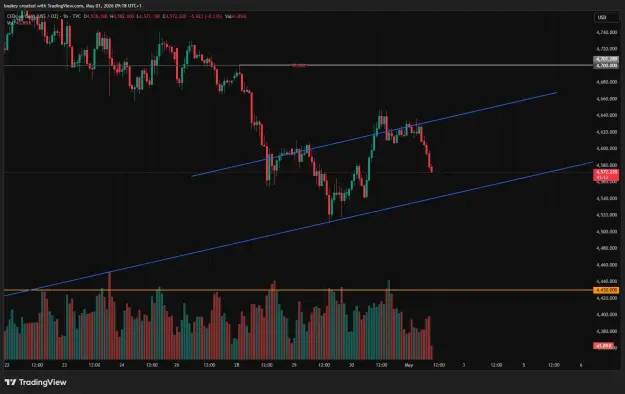Click the May label on time axis
Image resolution: width=625 pixels, height=394 pixels.
click(409, 365)
